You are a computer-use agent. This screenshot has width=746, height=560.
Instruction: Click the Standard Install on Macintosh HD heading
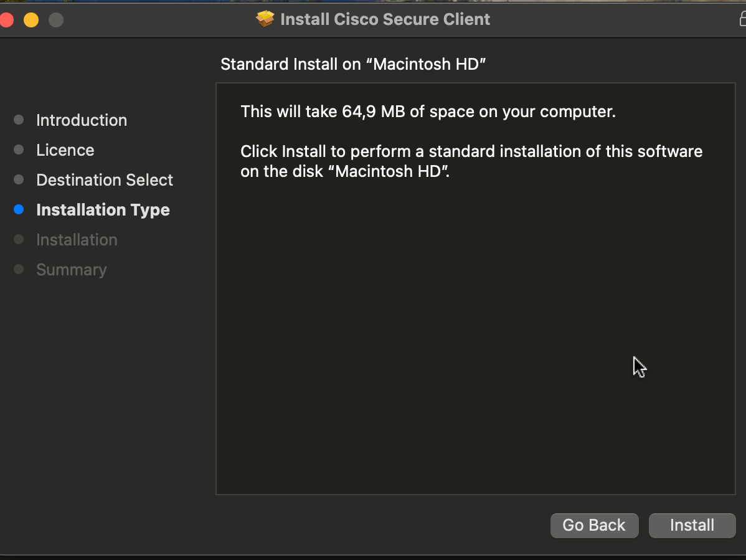353,64
